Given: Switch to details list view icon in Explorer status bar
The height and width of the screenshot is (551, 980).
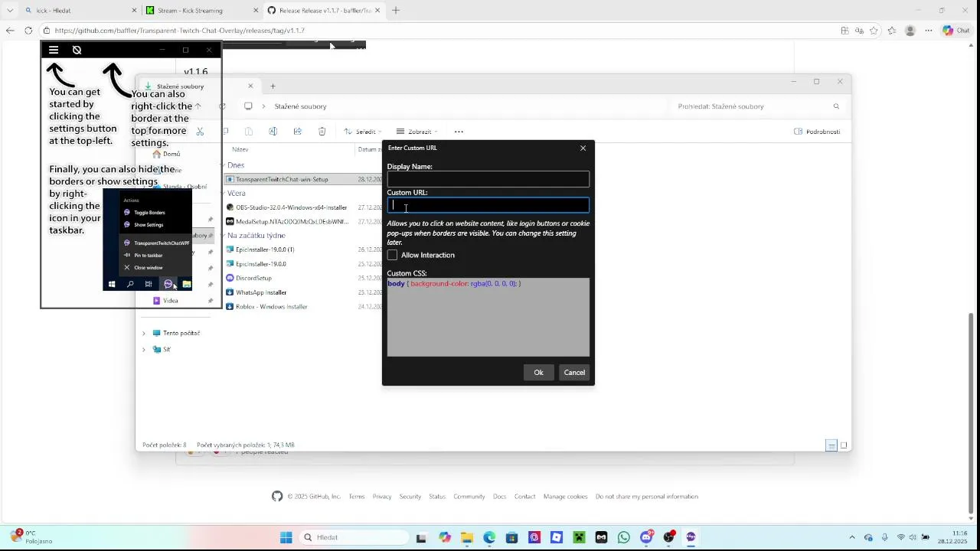Looking at the screenshot, I should (x=831, y=445).
